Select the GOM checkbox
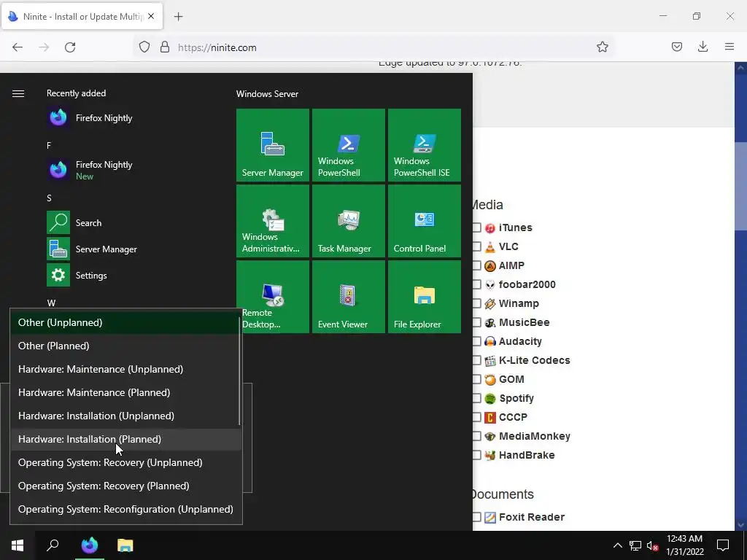 coord(476,379)
